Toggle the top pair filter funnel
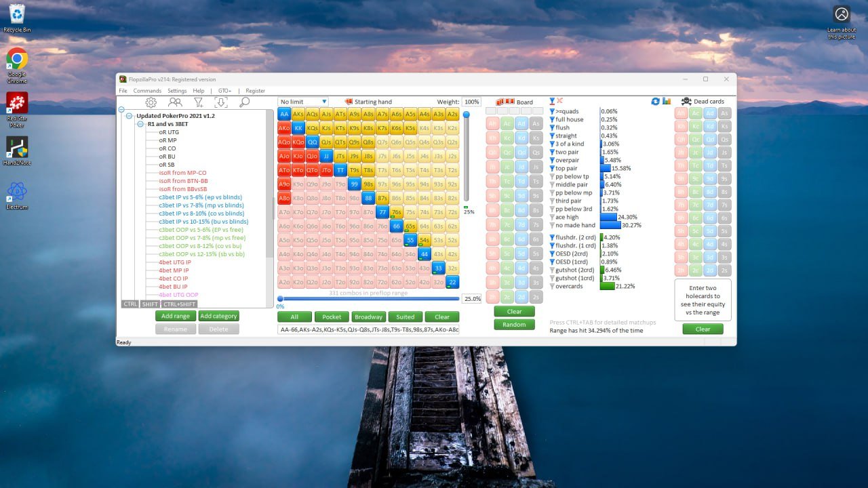Viewport: 868px width, 488px height. [553, 168]
